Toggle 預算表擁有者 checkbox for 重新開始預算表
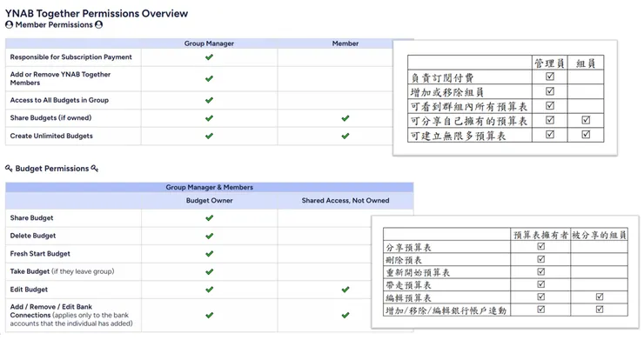The width and height of the screenshot is (644, 340). tap(541, 272)
